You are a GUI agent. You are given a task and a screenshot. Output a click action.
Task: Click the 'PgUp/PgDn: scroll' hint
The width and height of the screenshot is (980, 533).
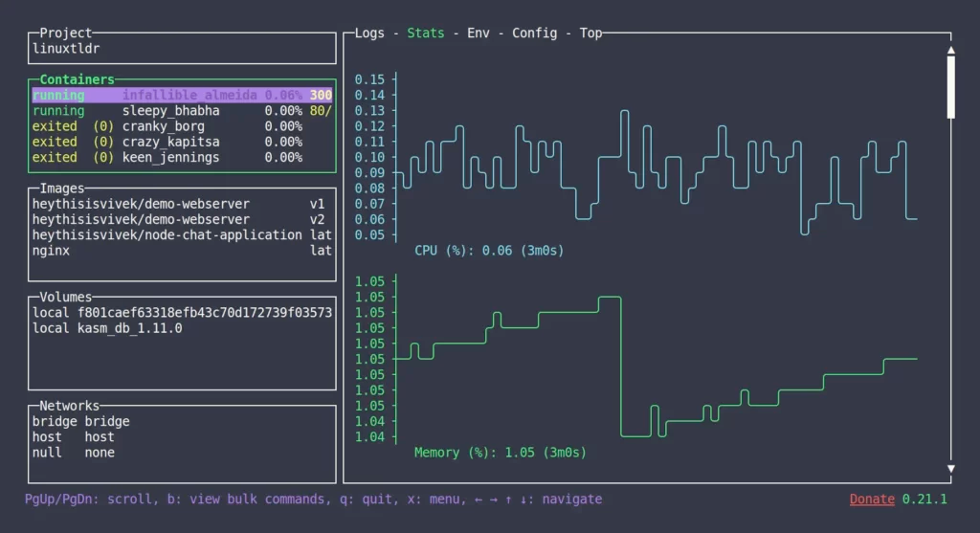click(88, 500)
